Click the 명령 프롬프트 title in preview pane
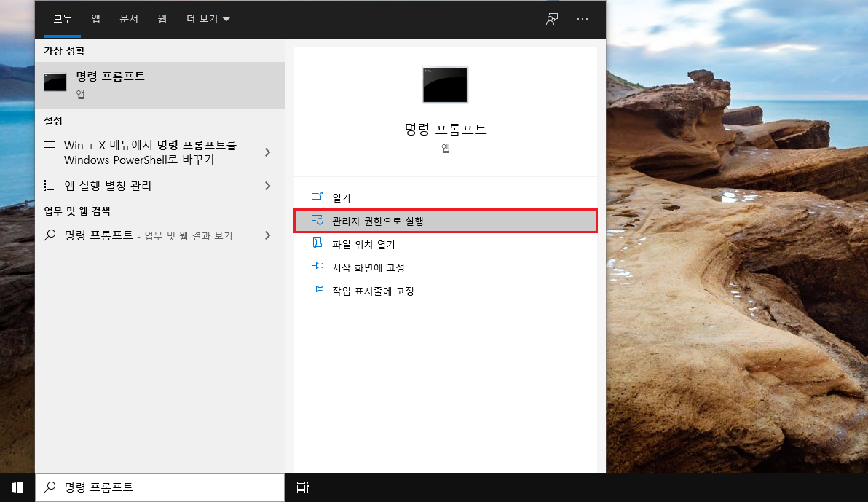This screenshot has height=502, width=868. tap(446, 129)
